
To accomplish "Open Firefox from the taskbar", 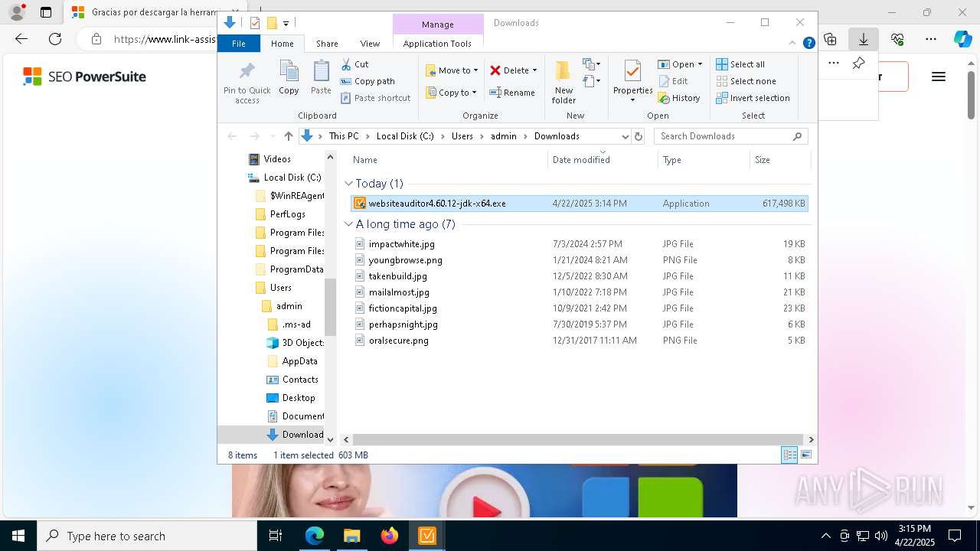I will [x=390, y=536].
